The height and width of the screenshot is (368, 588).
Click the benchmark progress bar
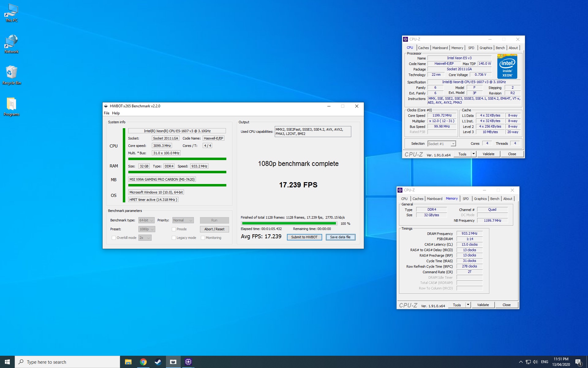(x=289, y=224)
